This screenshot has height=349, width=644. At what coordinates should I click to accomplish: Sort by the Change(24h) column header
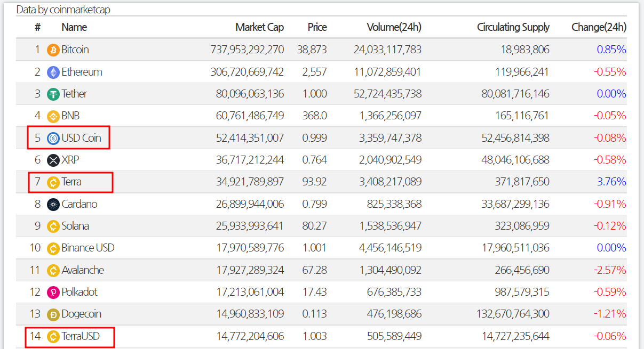coord(599,27)
